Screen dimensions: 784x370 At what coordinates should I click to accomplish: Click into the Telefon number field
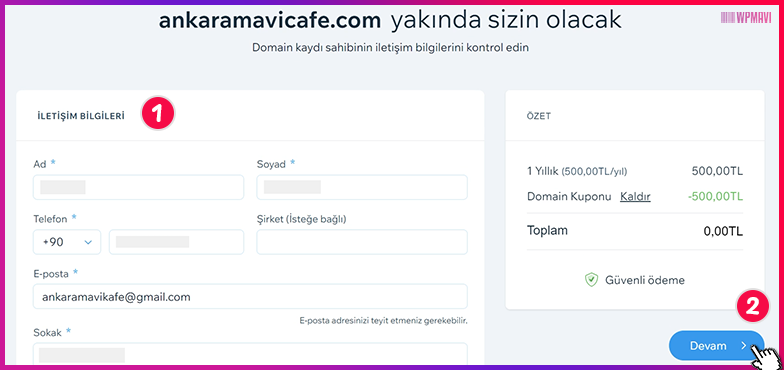pos(176,242)
